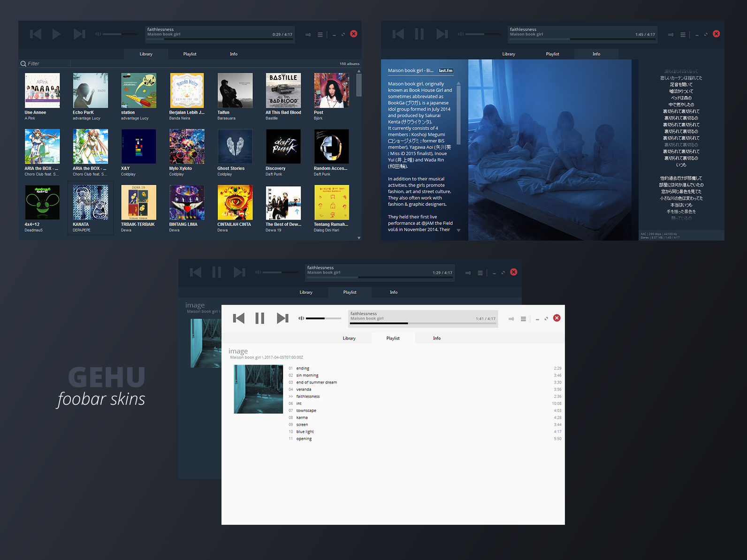Open Echo ParK album cover
Screen dimensions: 747x560
tap(91, 91)
